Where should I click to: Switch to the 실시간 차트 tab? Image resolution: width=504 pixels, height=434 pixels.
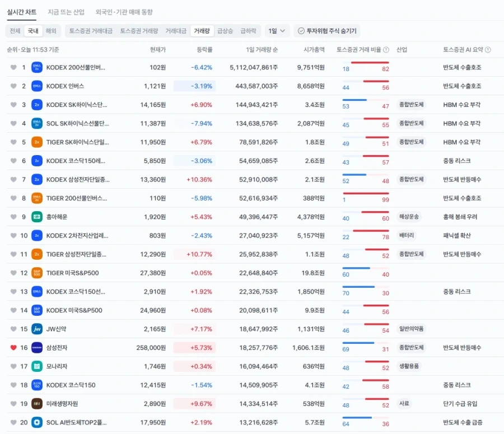coord(21,12)
